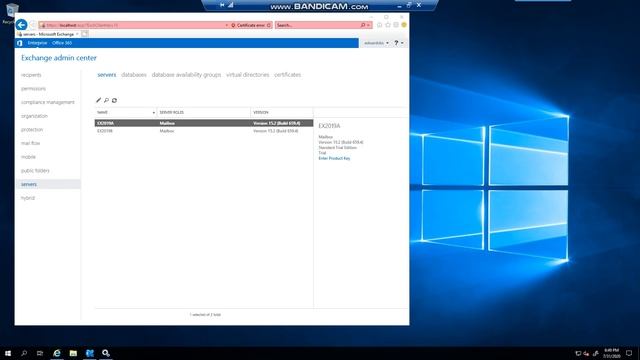
Task: Open compliance management in left navigation
Action: point(48,102)
